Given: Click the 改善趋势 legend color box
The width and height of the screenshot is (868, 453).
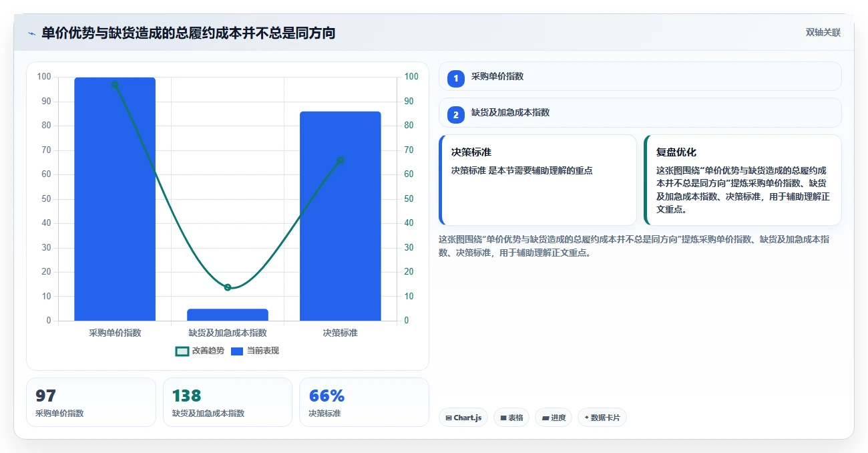Looking at the screenshot, I should (182, 351).
